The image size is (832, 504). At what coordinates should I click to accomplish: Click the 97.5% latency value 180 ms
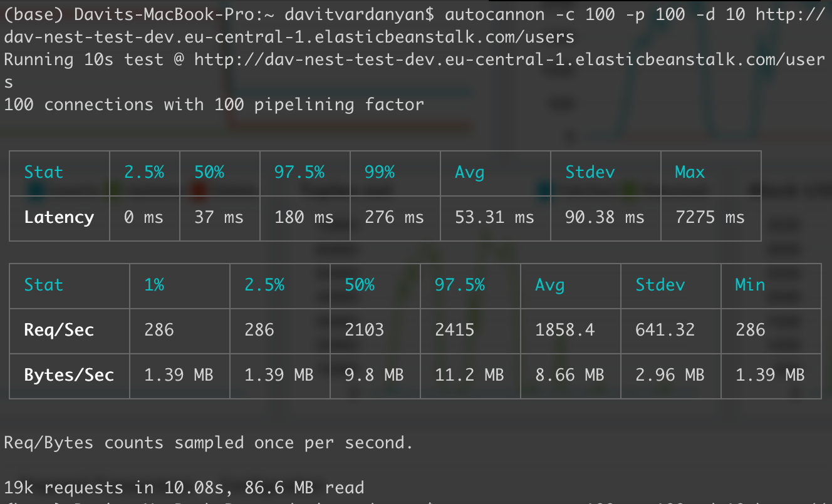[x=304, y=217]
